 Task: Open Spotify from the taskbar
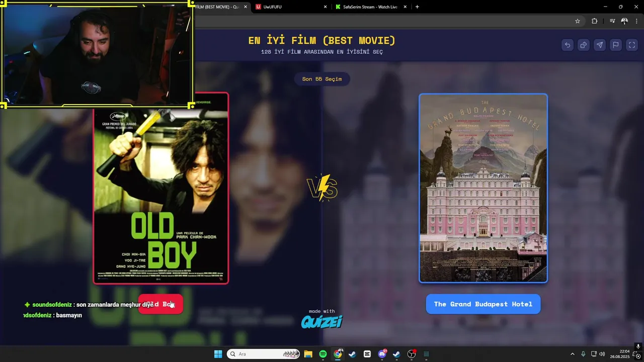click(x=323, y=354)
